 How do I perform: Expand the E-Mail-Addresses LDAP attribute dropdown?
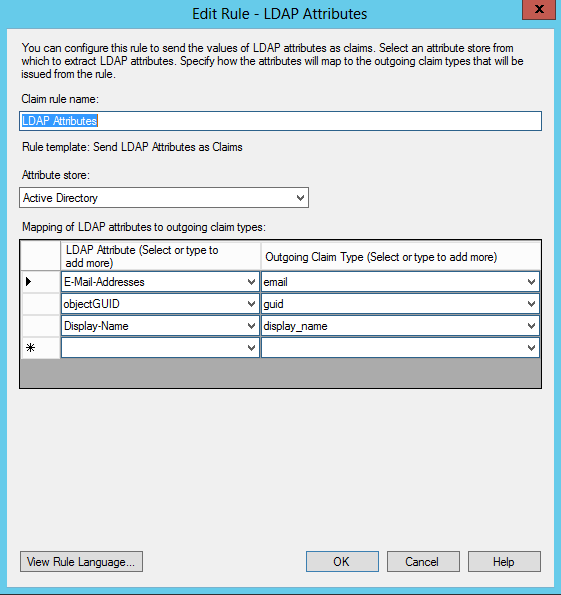[x=251, y=282]
